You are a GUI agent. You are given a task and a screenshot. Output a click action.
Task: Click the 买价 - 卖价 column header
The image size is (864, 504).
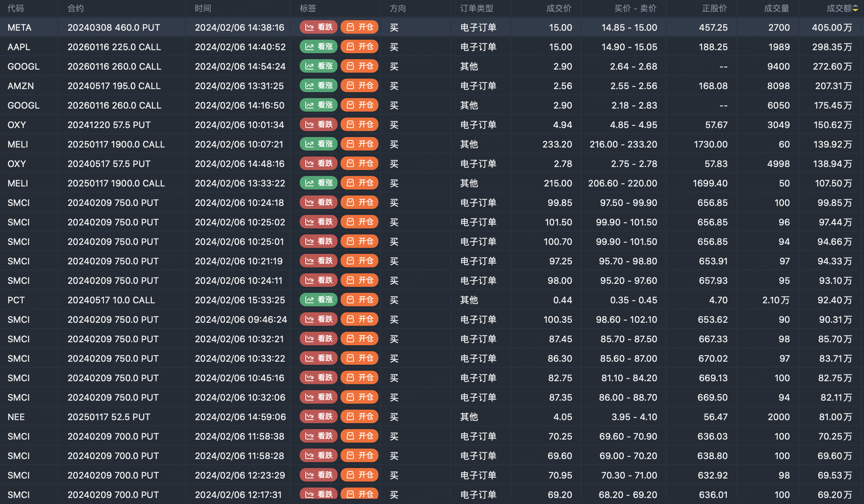pos(635,9)
